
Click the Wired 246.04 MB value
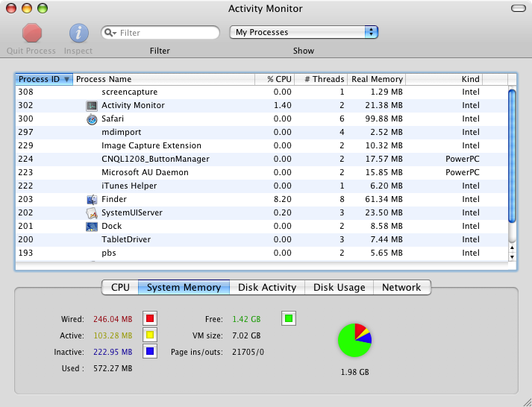(113, 319)
